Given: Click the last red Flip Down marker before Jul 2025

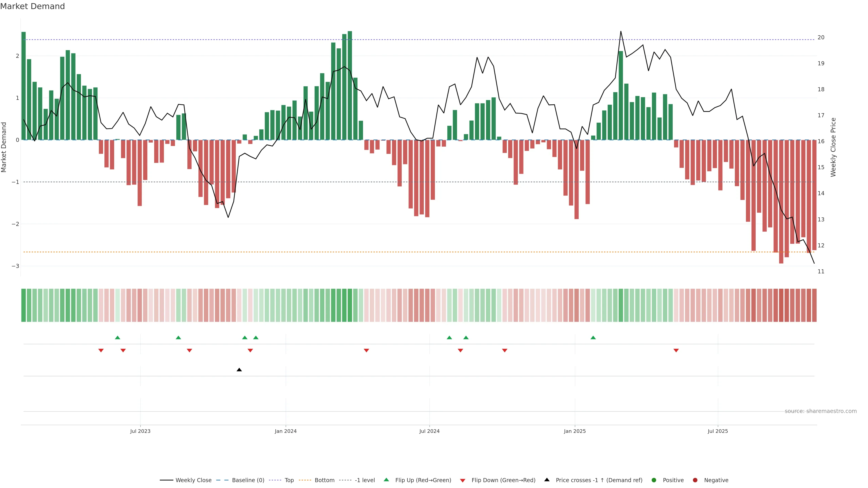Looking at the screenshot, I should 676,351.
